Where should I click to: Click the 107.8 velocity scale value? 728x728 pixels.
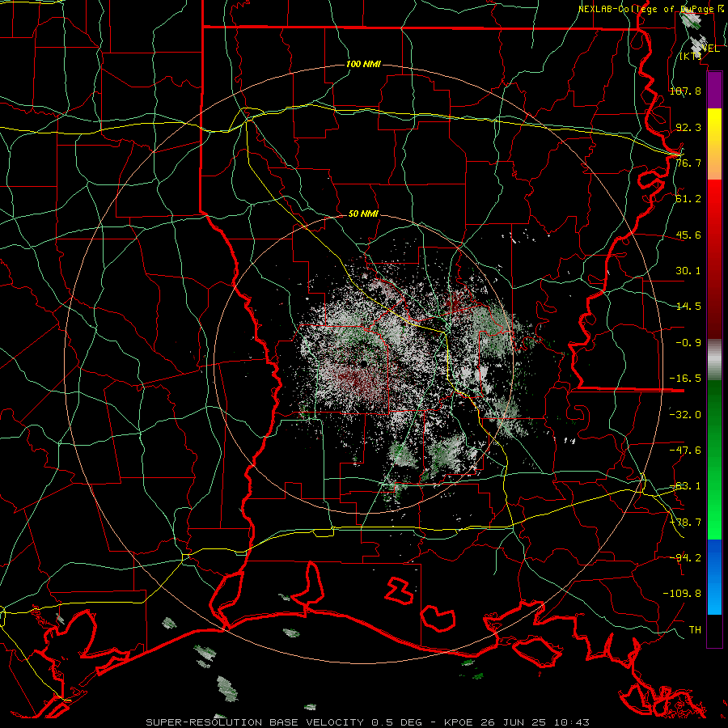(685, 91)
